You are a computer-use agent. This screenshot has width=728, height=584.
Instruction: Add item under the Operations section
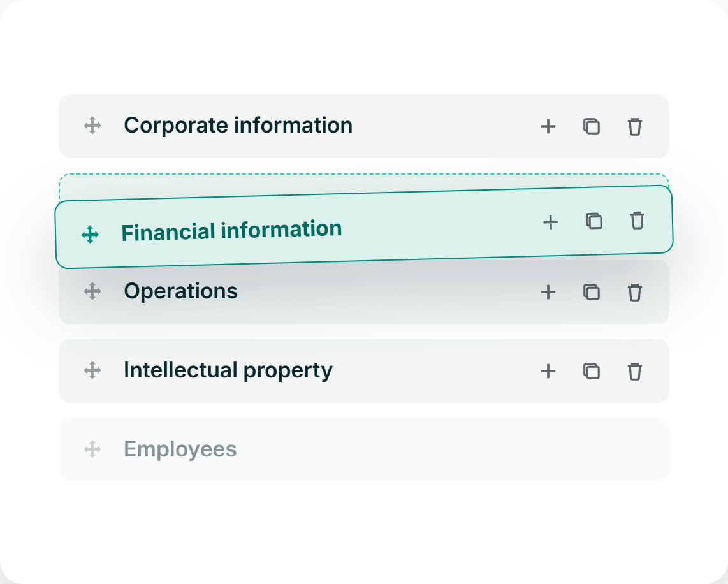548,292
